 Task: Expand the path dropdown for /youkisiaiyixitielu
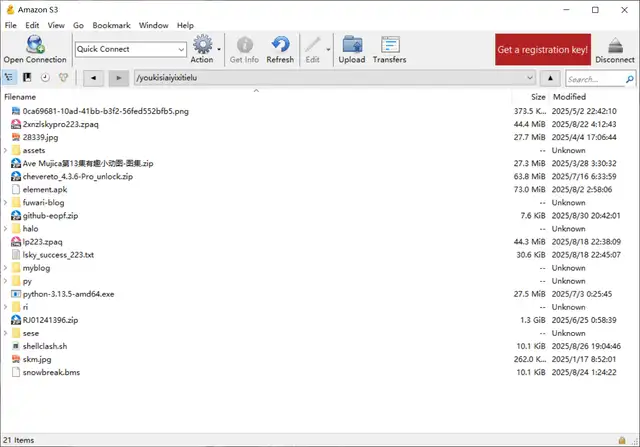pyautogui.click(x=527, y=78)
